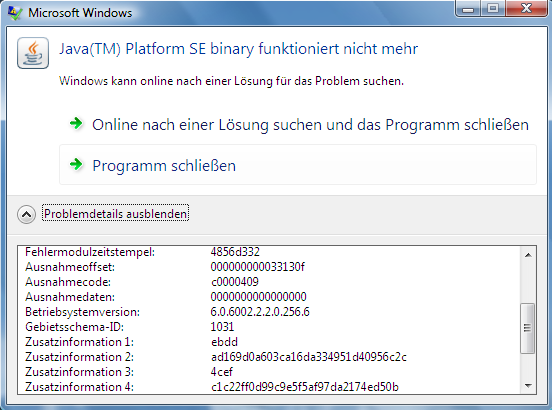Select the 'Zusatzinformation 1:' label
The image size is (552, 410).
[79, 342]
